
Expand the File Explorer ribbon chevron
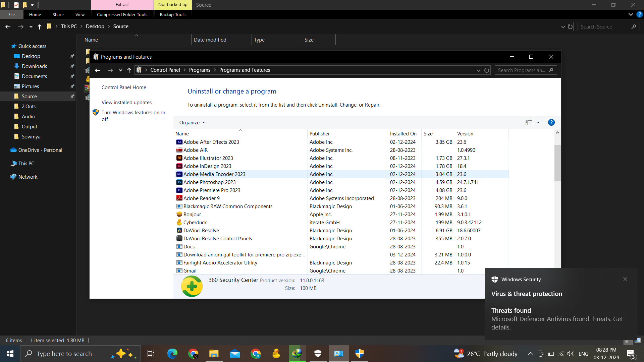pyautogui.click(x=631, y=14)
